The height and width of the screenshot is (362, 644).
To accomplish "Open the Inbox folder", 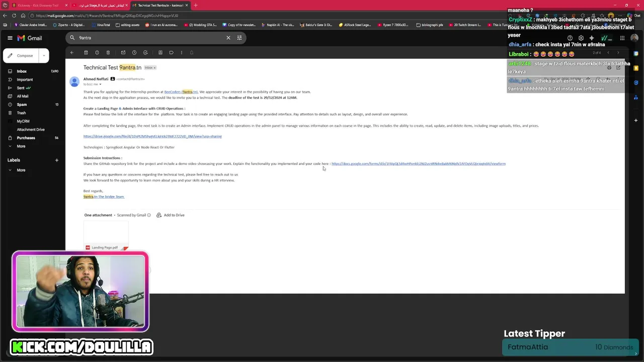I will point(33,71).
